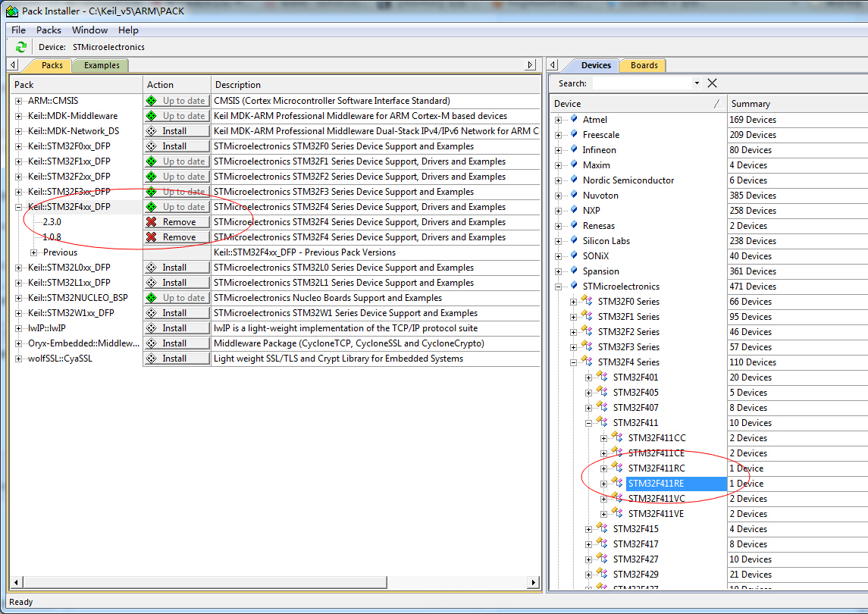Click the Silicon Labs vendor icon
This screenshot has width=868, height=614.
pos(574,240)
